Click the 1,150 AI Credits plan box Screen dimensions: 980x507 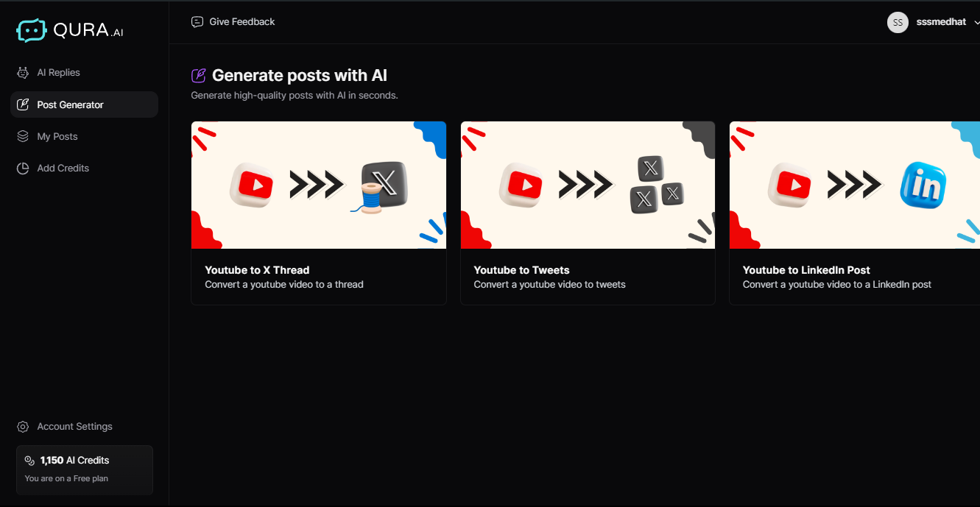point(85,469)
